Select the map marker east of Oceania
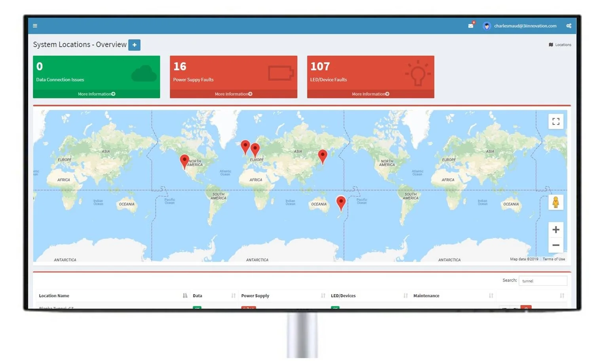This screenshot has height=364, width=605. coord(341,203)
